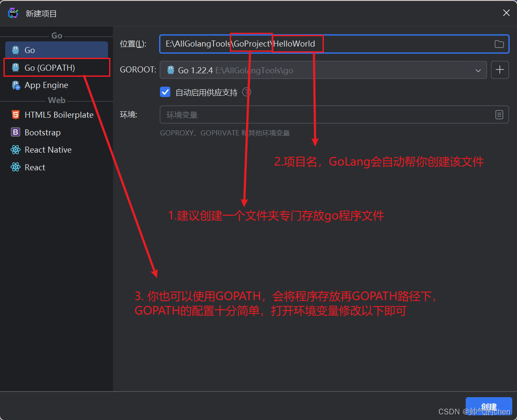This screenshot has width=517, height=420.
Task: Toggle the 自动启用供应支持 checkbox
Action: (165, 92)
